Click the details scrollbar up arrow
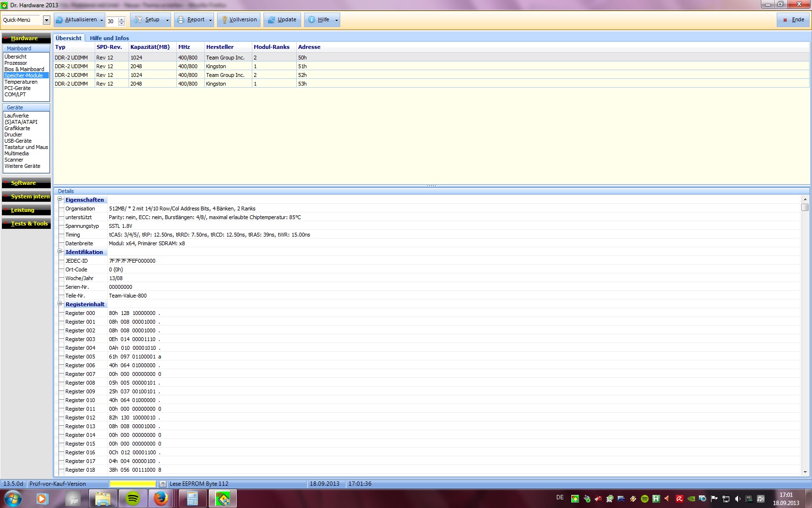The height and width of the screenshot is (508, 812). 805,199
